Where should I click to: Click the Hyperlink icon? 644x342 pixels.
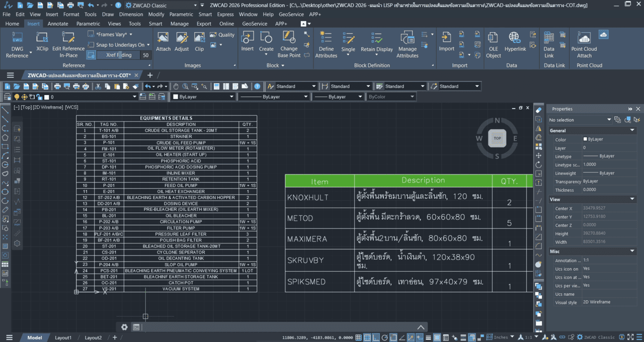click(x=515, y=38)
